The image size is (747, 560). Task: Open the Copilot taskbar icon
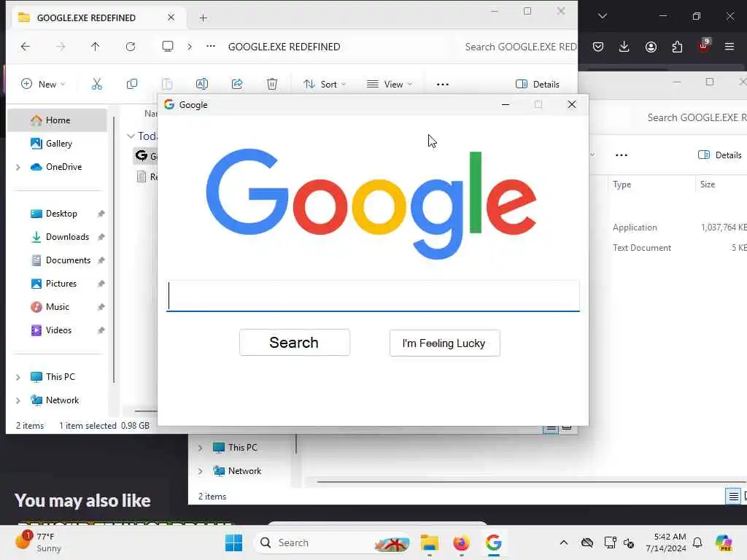click(724, 542)
